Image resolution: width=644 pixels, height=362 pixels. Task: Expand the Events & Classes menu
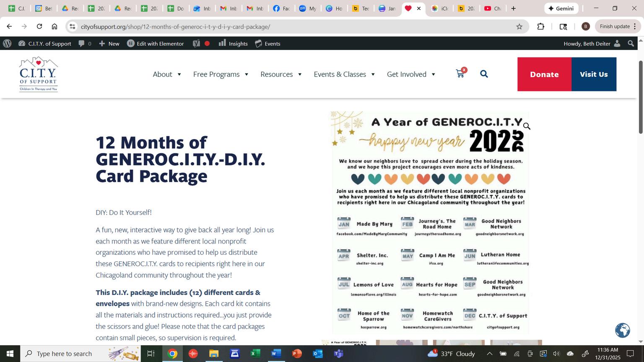pos(345,74)
